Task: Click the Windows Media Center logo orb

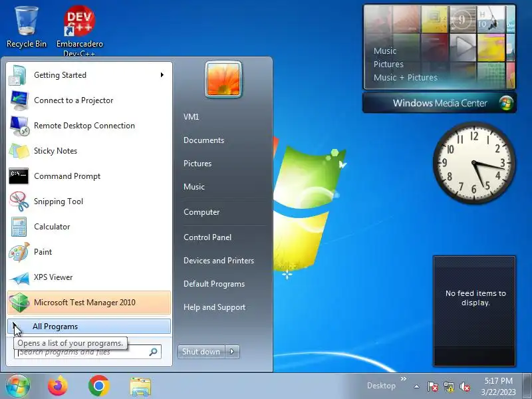Action: click(506, 103)
